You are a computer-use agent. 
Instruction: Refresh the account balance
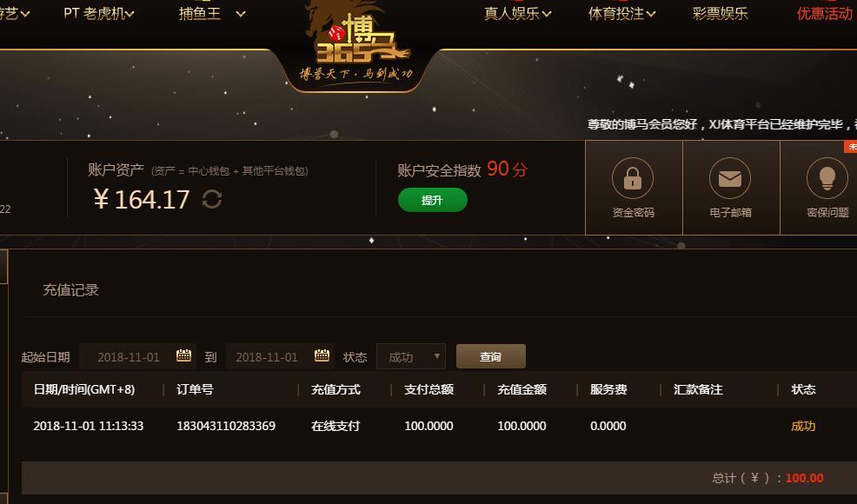[212, 199]
